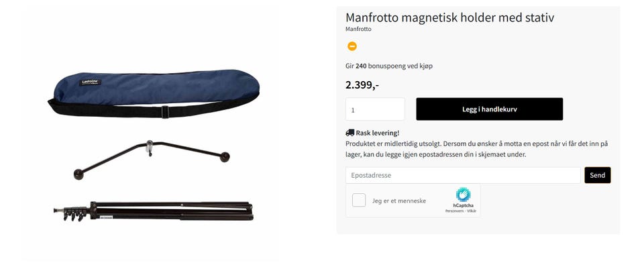Click the Lastolite label on the blue bag
This screenshot has width=644, height=279.
pyautogui.click(x=90, y=82)
